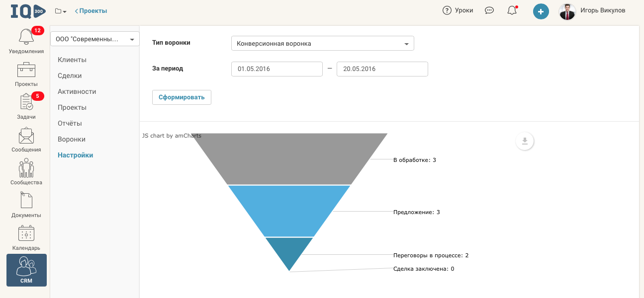Click the light blue Предложение funnel segment
The height and width of the screenshot is (298, 644).
pos(289,210)
